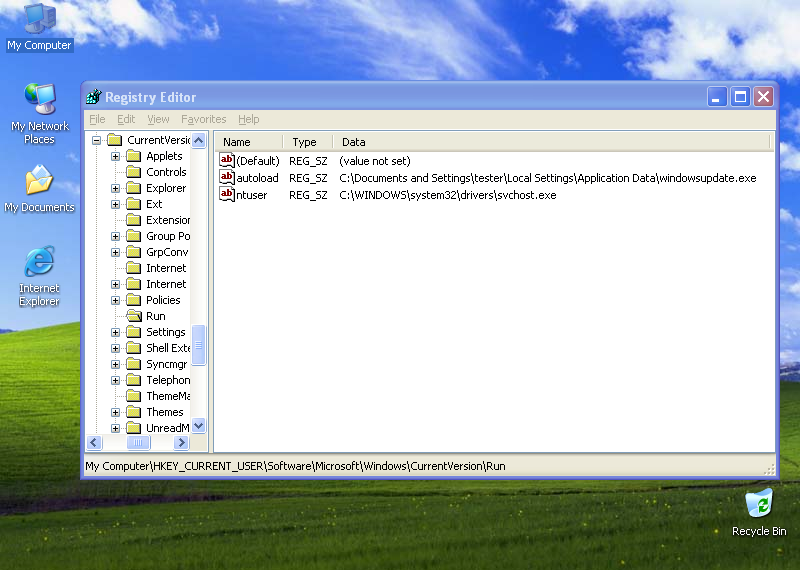Click the windowsupdate.exe data path
The width and height of the screenshot is (800, 570).
[x=547, y=178]
